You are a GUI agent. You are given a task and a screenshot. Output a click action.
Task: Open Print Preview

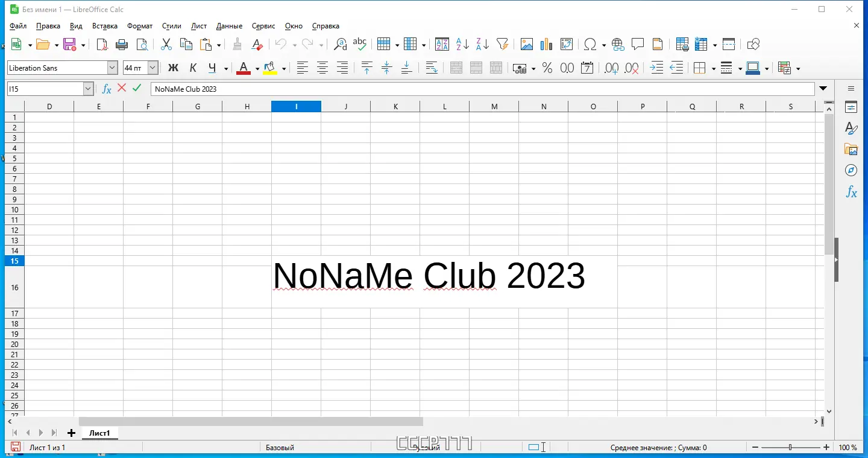click(x=142, y=44)
